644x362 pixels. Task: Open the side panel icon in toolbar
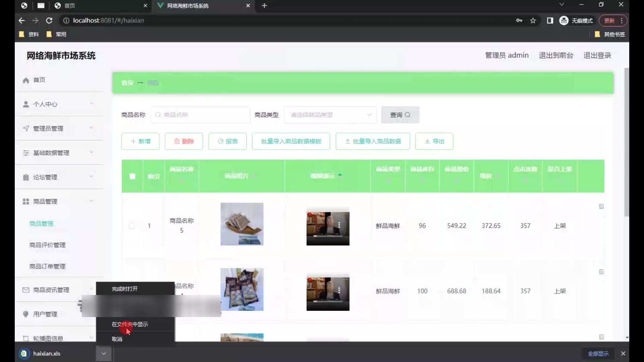point(550,20)
